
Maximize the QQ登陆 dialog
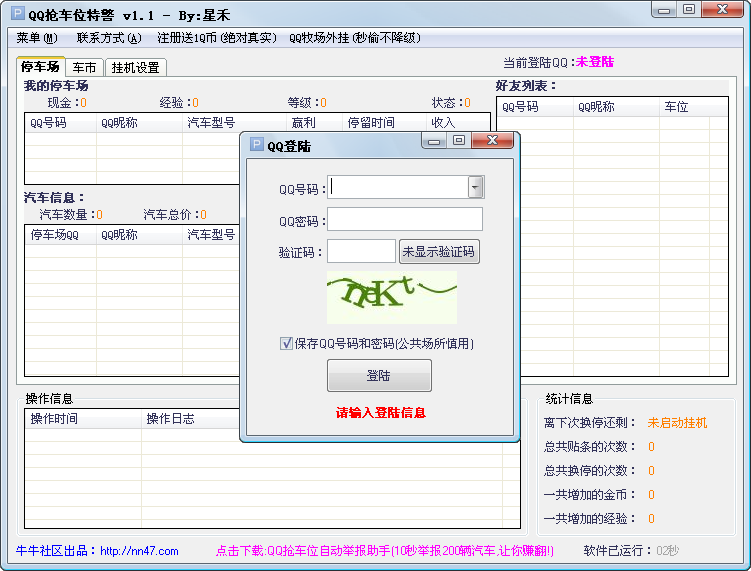[x=459, y=140]
